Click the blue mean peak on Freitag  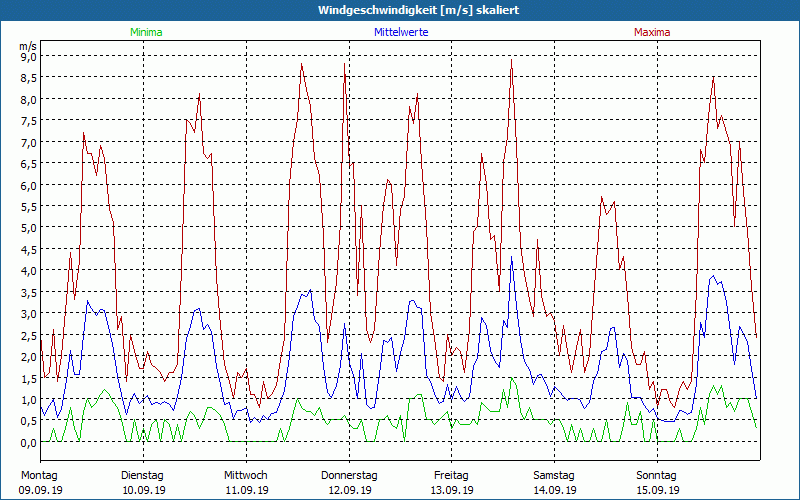point(511,257)
